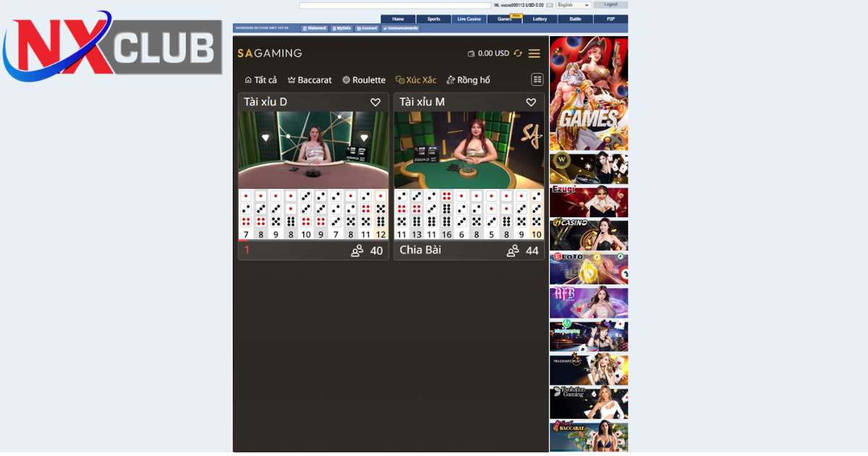Switch lobby to list layout view
This screenshot has height=456, width=868.
pyautogui.click(x=537, y=80)
